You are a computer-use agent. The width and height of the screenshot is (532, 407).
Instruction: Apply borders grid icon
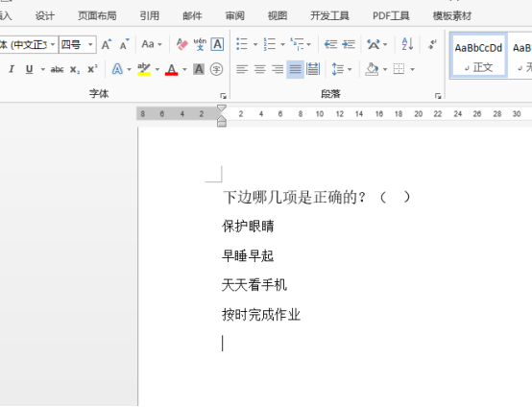(x=399, y=69)
